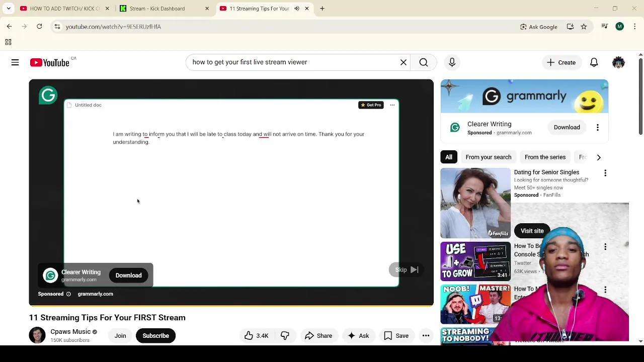Open the Ask AI button
Viewport: 644px width, 362px height.
358,336
